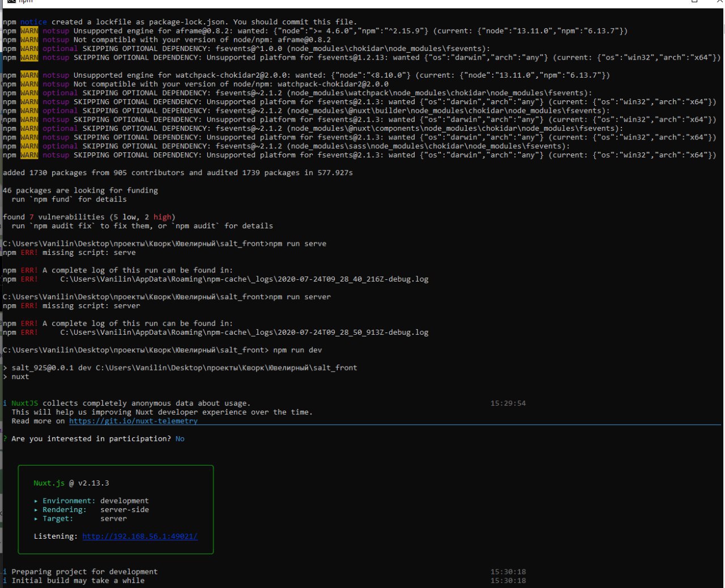
Task: Click the log file name '2020-07-24T09_28_50_913Z-debug.log'
Action: 353,333
